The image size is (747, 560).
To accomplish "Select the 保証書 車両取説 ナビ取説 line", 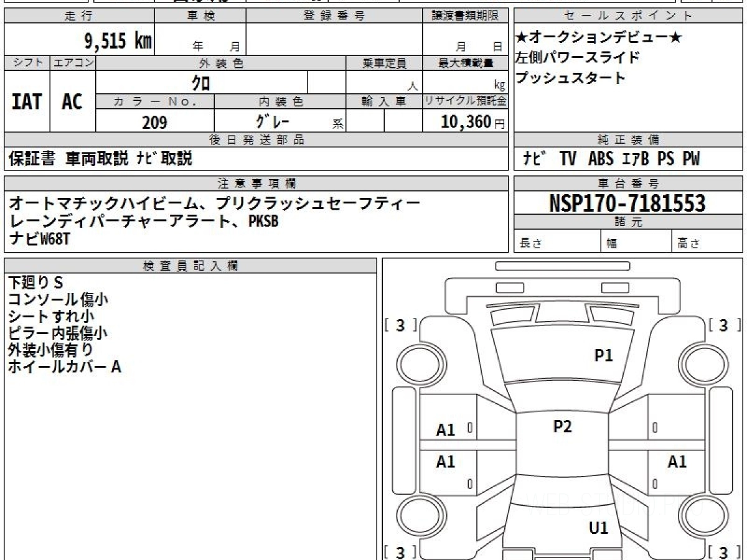I will click(101, 159).
